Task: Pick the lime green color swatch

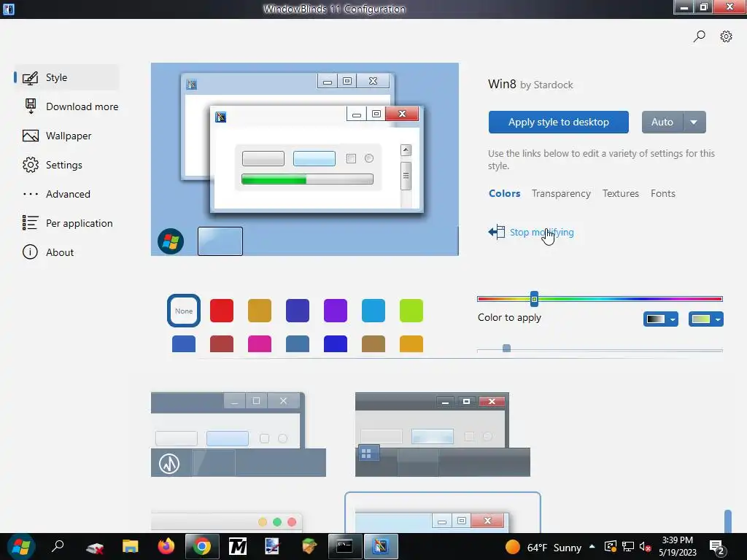Action: tap(411, 311)
